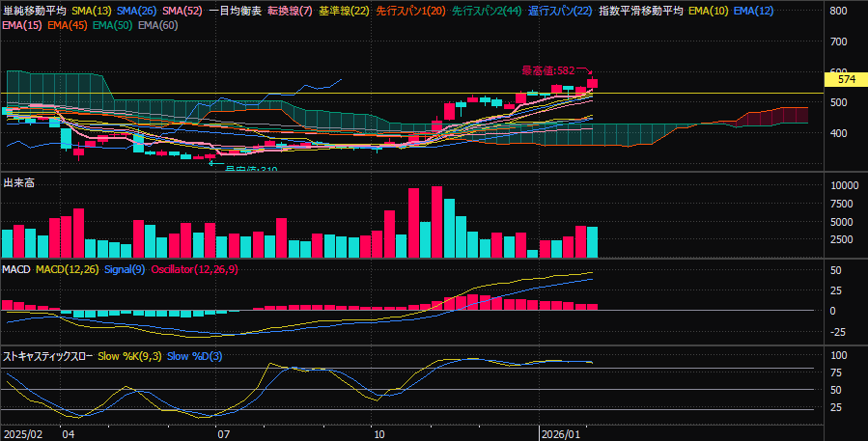868x441 pixels.
Task: Select the SMA(26) moving average label
Action: [x=137, y=11]
